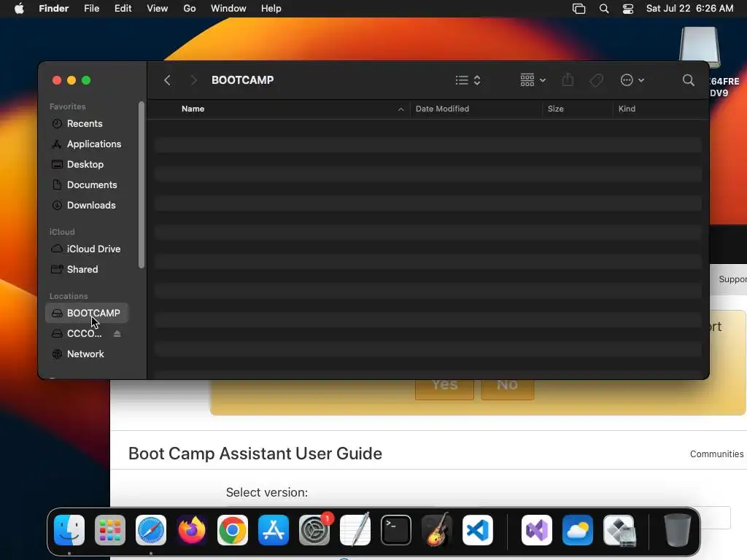Viewport: 747px width, 560px height.
Task: Go forward with the Finder forward arrow
Action: [193, 80]
